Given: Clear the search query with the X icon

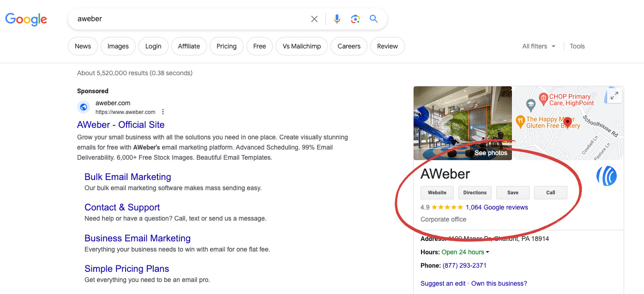Looking at the screenshot, I should click(314, 18).
